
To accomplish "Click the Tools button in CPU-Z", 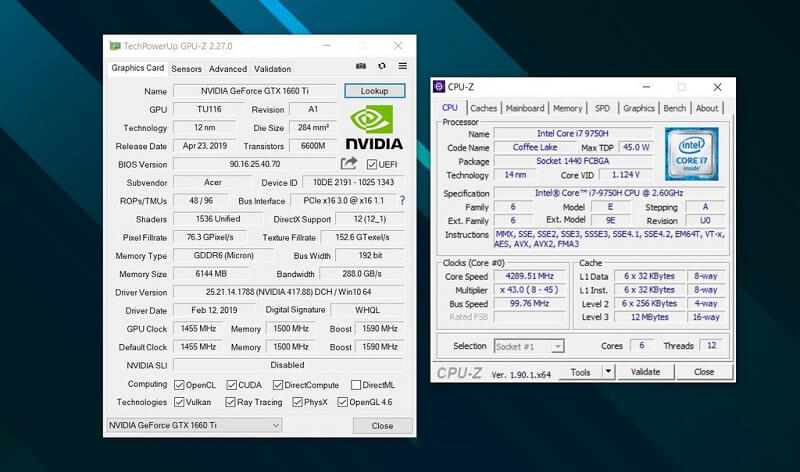I will (x=581, y=372).
